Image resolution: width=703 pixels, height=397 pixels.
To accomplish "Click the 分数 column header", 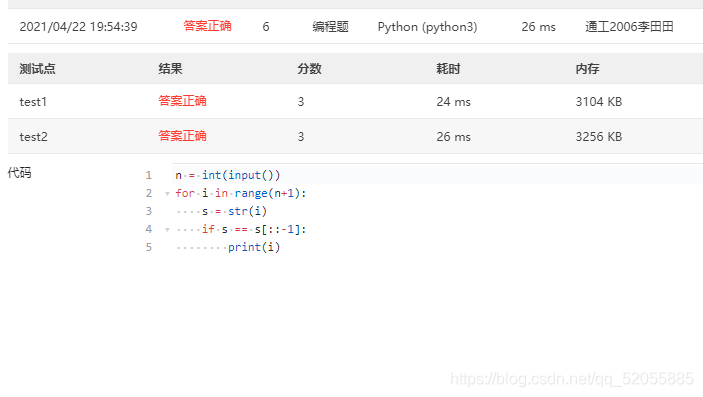I will pyautogui.click(x=309, y=69).
